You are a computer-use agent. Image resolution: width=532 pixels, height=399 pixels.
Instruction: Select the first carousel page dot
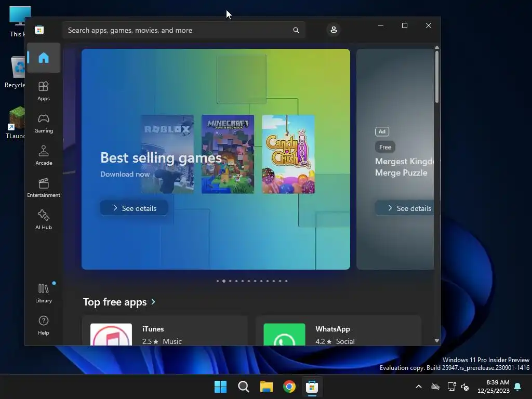pos(218,281)
